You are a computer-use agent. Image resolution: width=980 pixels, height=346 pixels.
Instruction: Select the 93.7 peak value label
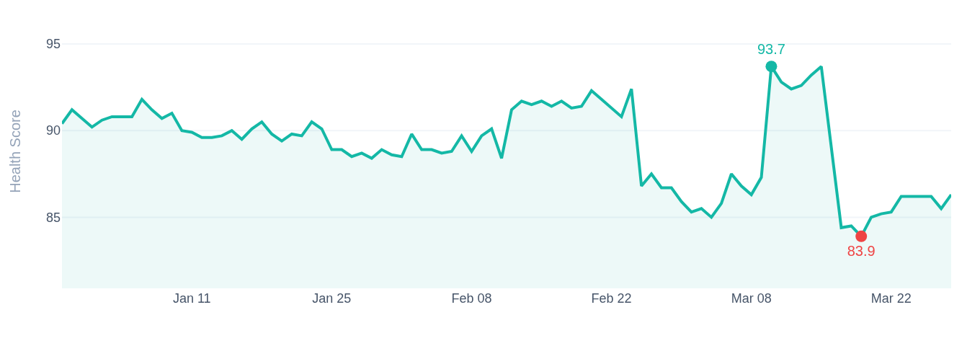(x=771, y=50)
